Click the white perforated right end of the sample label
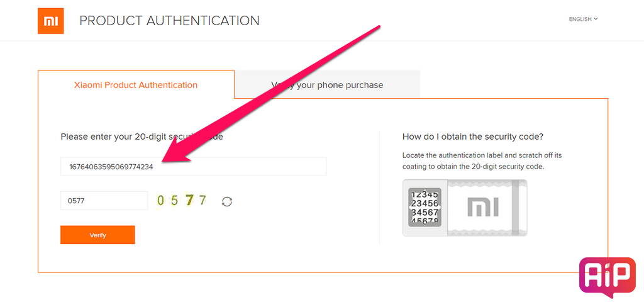Viewport: 644px width, 307px height. pos(519,208)
